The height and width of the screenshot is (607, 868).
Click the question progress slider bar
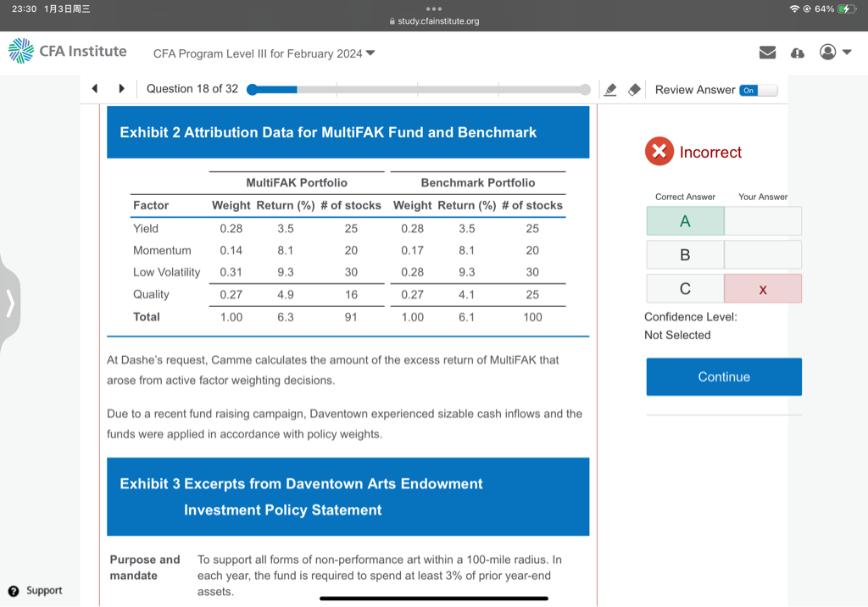click(x=419, y=90)
